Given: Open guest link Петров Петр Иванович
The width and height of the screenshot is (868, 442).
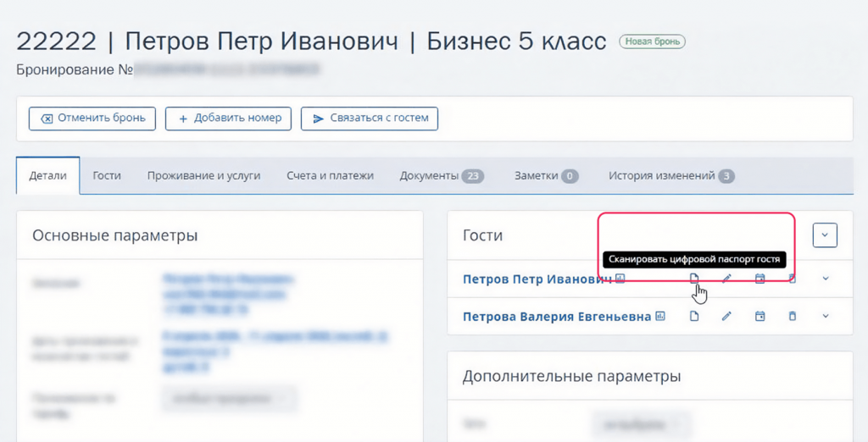Looking at the screenshot, I should [537, 279].
